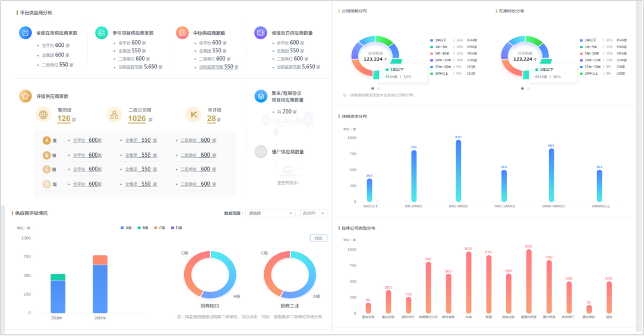This screenshot has height=336, width=644.
Task: Click the purple 诚信处罚供应商数量 icon
Action: pyautogui.click(x=260, y=33)
